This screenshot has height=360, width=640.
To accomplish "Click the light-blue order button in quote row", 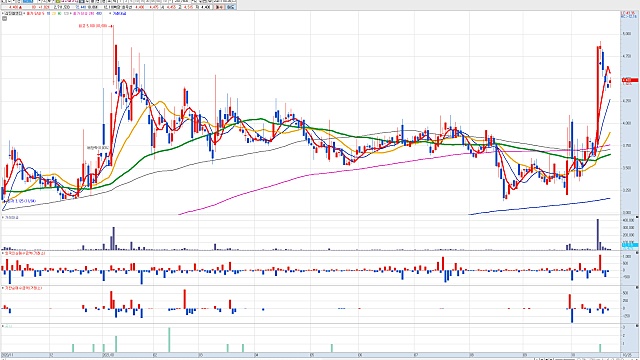I will tap(231, 7).
